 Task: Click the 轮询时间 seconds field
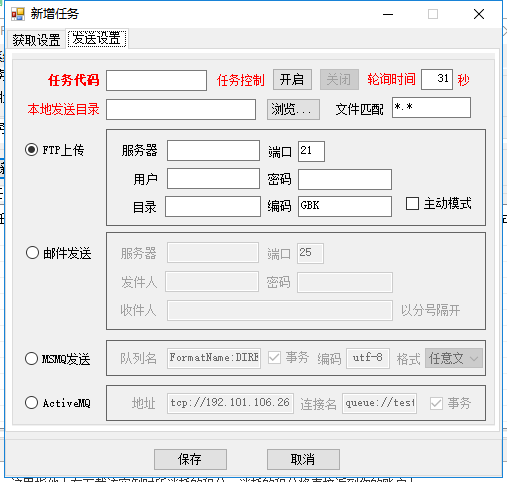tap(437, 79)
